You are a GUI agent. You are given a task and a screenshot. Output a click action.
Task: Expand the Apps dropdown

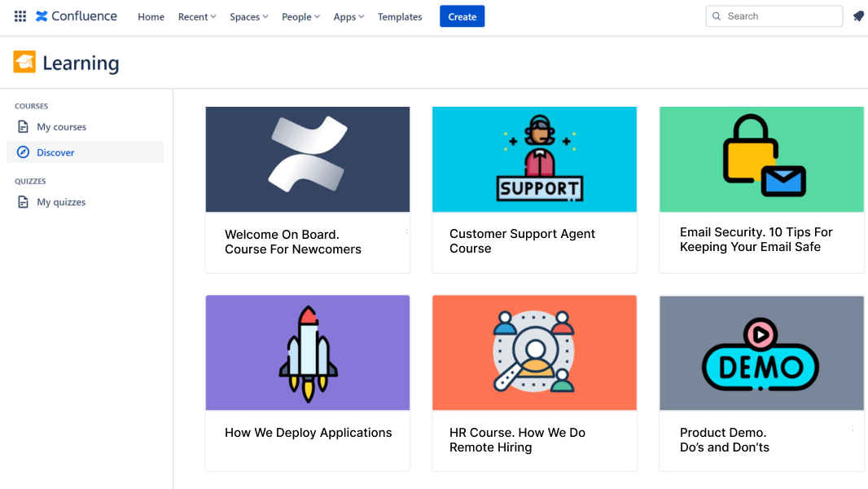(x=349, y=16)
